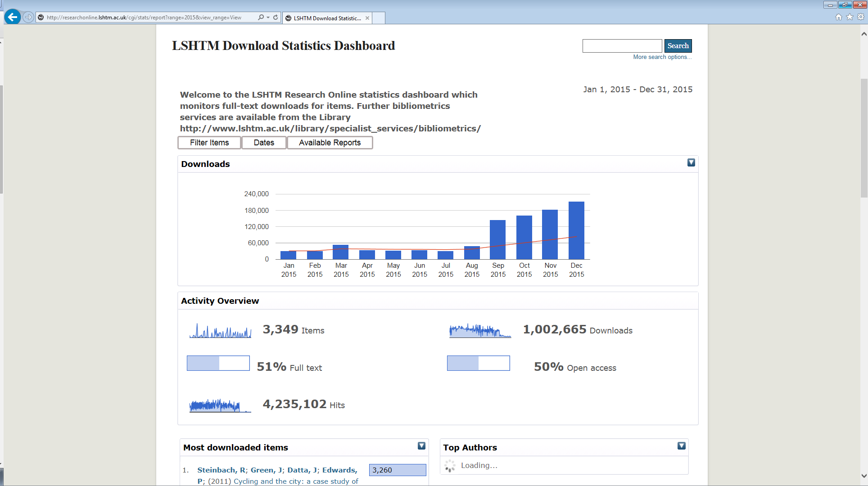Open the Steinbach, R author link
This screenshot has width=868, height=486.
tap(221, 470)
